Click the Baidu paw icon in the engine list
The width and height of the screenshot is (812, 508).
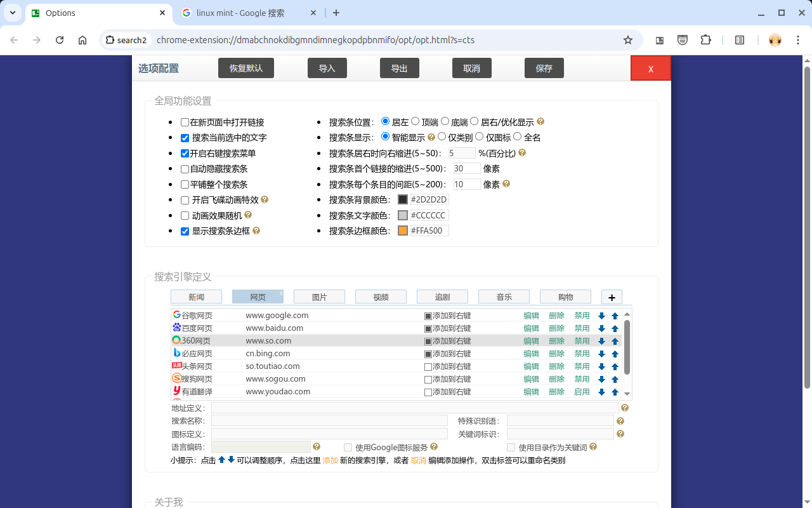(x=176, y=327)
